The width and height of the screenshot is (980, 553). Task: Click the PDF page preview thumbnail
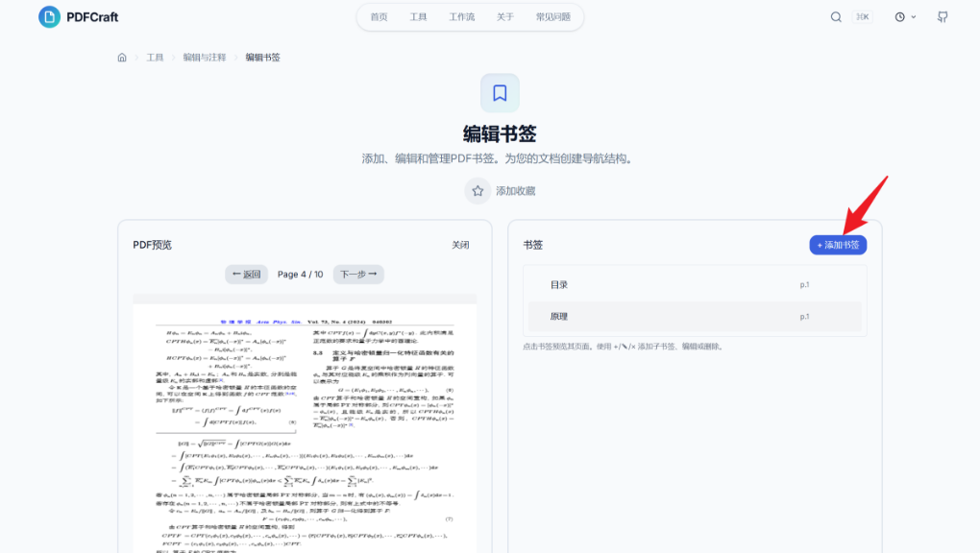pos(305,428)
